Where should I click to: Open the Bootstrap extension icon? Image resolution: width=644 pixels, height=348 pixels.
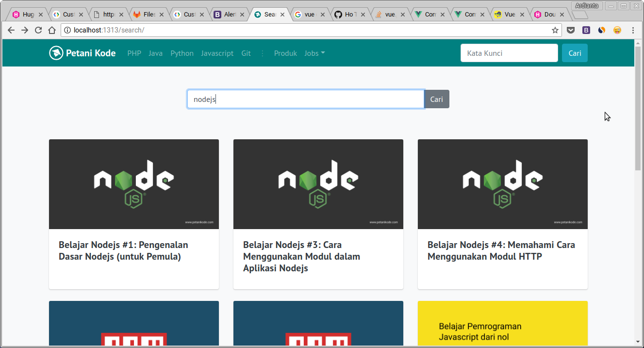pyautogui.click(x=586, y=30)
